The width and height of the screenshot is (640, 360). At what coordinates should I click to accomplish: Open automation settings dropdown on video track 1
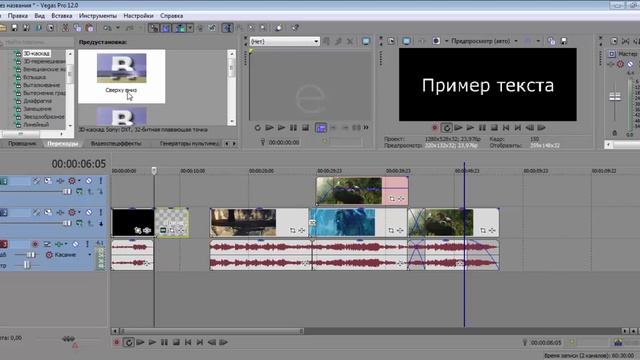click(x=79, y=180)
